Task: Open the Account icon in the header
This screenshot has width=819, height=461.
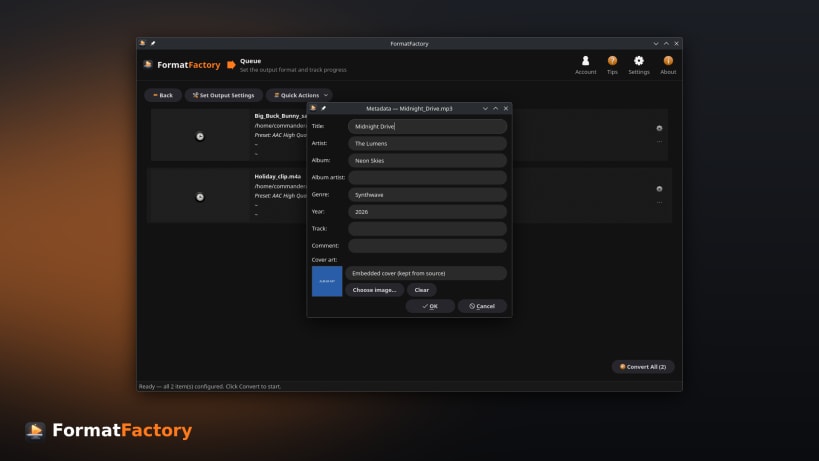Action: [x=586, y=61]
